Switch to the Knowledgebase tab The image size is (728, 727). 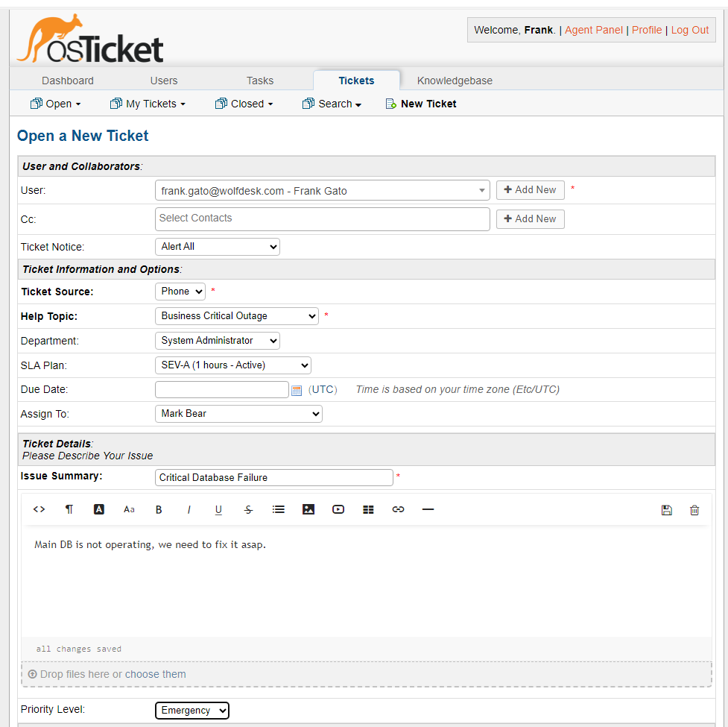click(455, 80)
